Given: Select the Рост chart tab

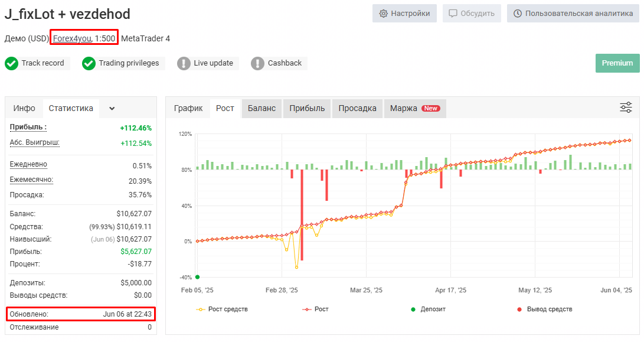Looking at the screenshot, I should 225,108.
